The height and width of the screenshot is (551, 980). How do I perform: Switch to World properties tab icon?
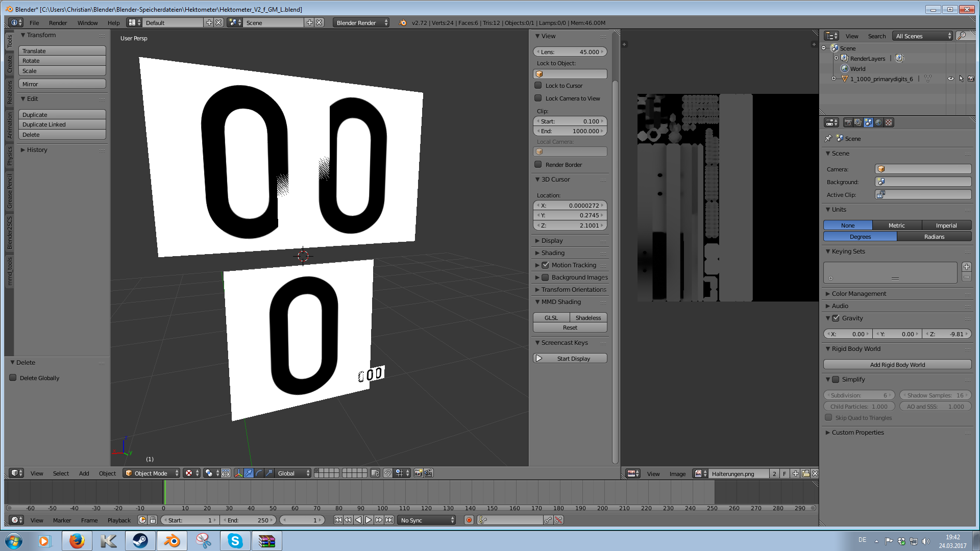pos(878,122)
